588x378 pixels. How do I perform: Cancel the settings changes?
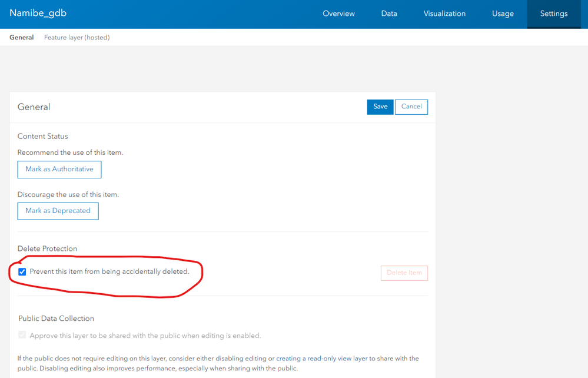(411, 107)
